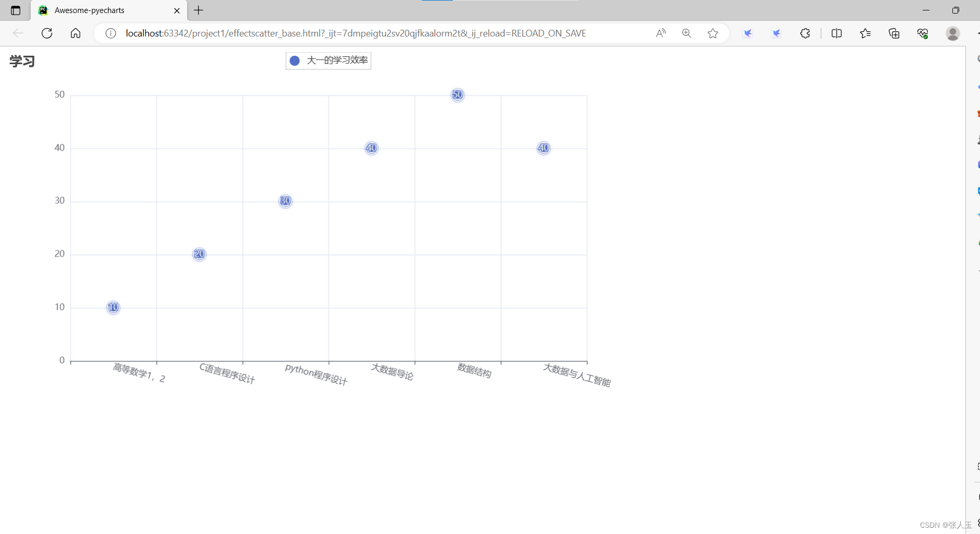Open Collections icon

894,33
